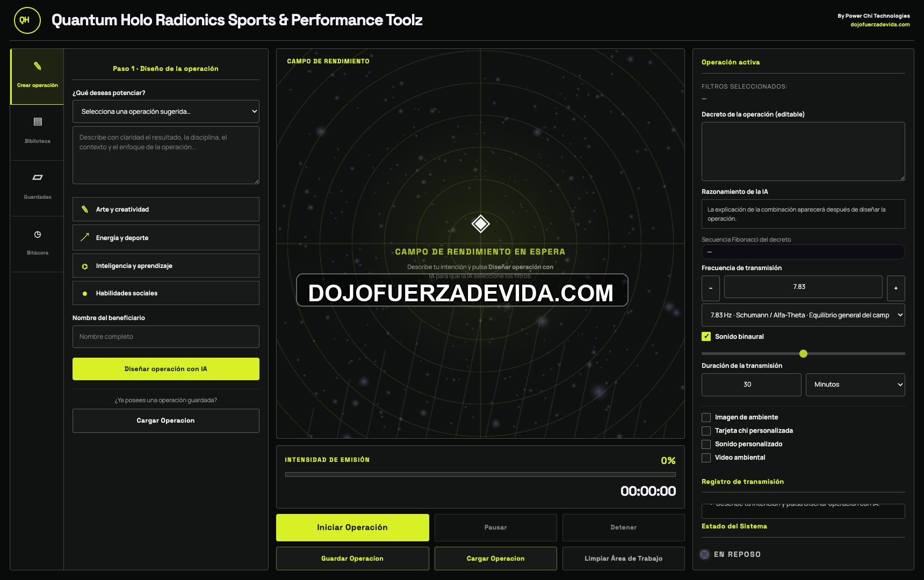
Task: Click the icon of Inteligencia y aprendizaje
Action: (x=85, y=266)
